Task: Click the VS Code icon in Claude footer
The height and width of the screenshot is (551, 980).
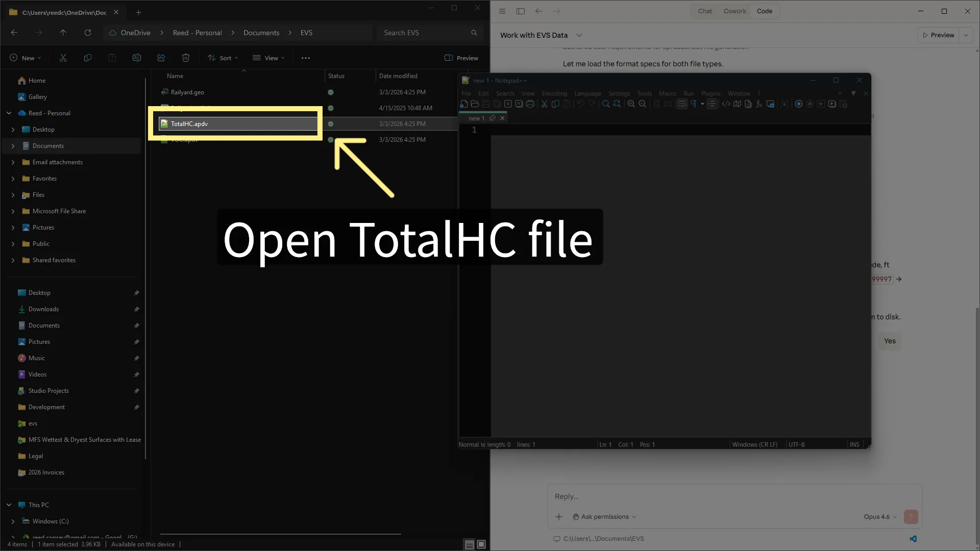Action: pos(913,539)
